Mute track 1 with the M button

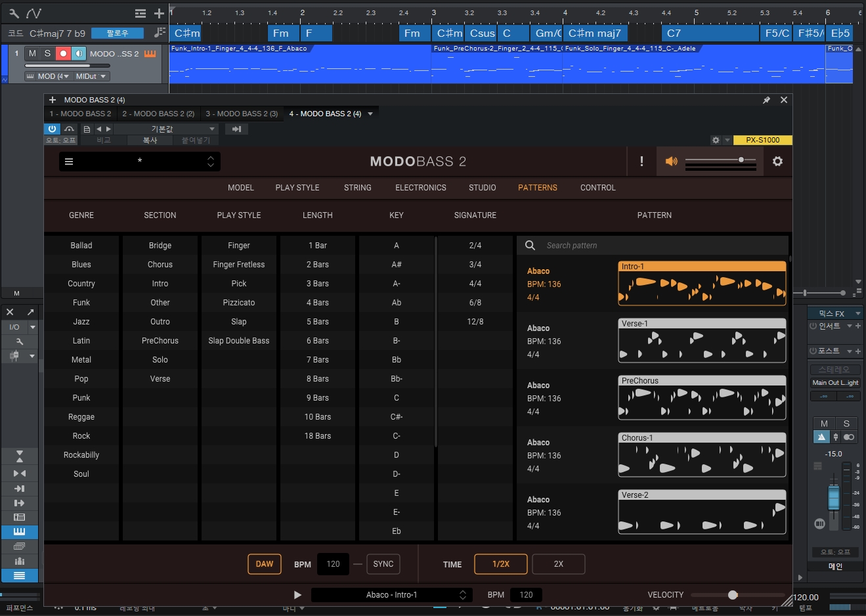click(x=32, y=53)
